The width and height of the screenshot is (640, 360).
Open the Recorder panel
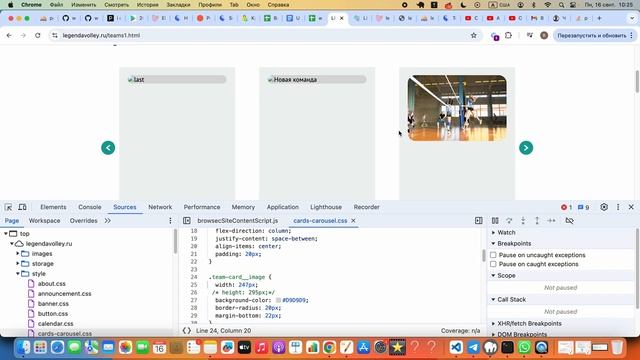coord(367,207)
